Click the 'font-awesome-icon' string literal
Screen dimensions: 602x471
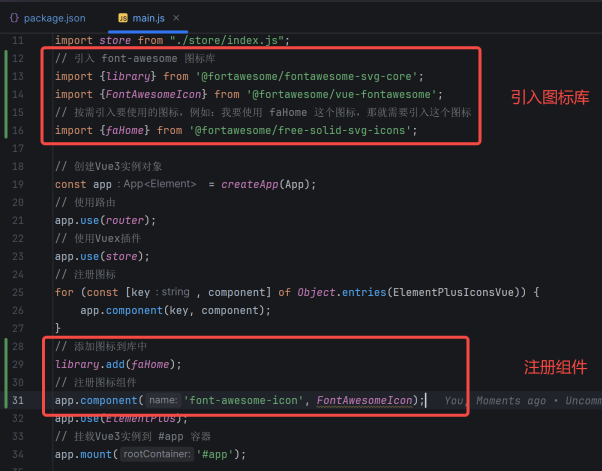(x=243, y=400)
